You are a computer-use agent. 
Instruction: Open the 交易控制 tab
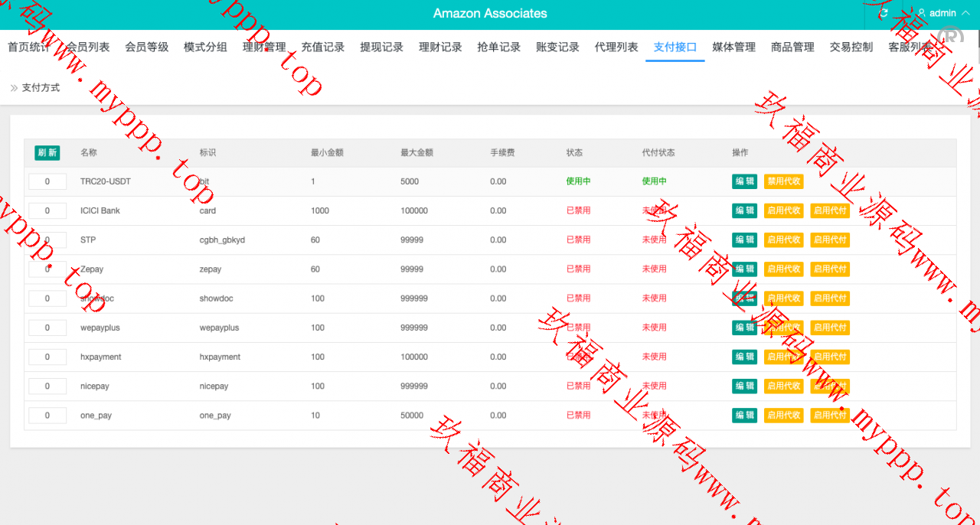851,47
